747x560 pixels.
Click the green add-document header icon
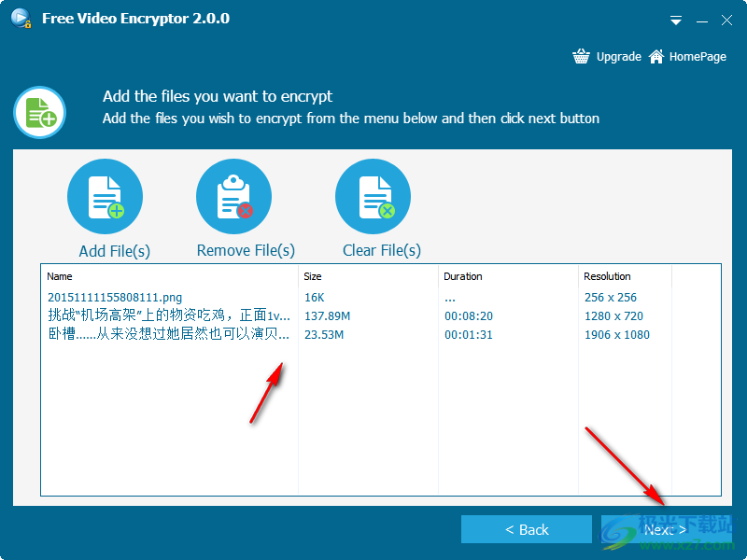39,113
